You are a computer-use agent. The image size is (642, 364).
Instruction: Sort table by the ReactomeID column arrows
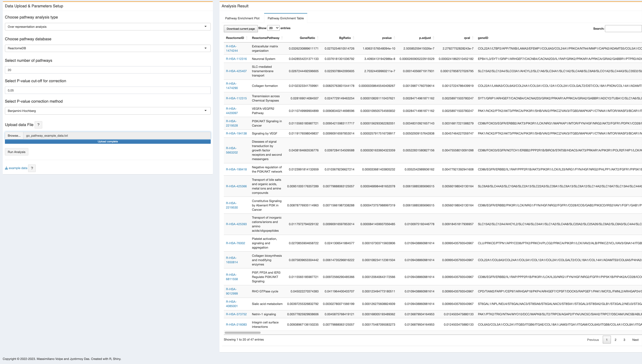(x=246, y=38)
